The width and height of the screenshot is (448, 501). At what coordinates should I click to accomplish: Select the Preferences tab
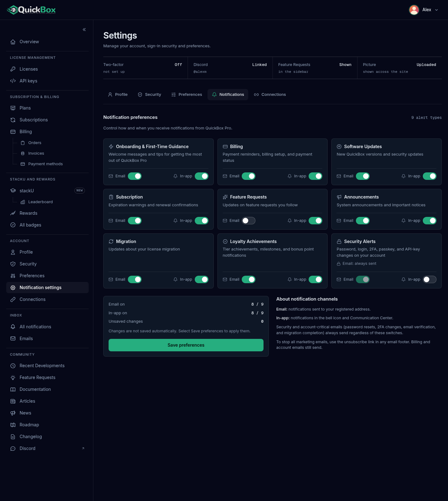187,95
